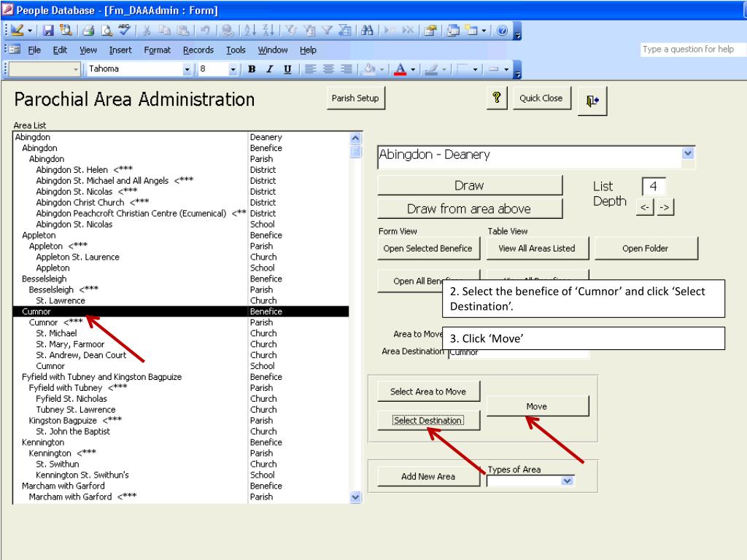
Task: Toggle Bold formatting
Action: [252, 69]
